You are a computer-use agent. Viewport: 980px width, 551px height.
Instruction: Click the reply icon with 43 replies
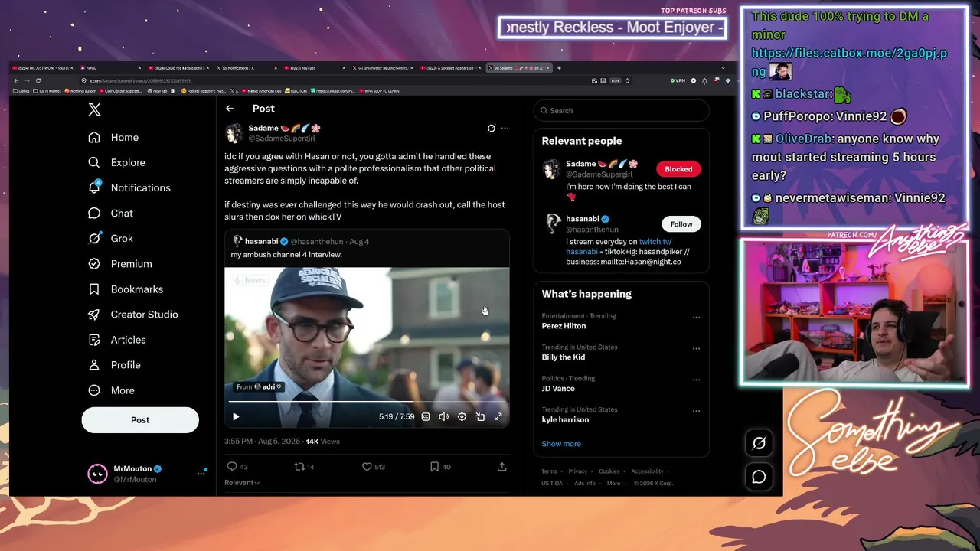[x=232, y=467]
